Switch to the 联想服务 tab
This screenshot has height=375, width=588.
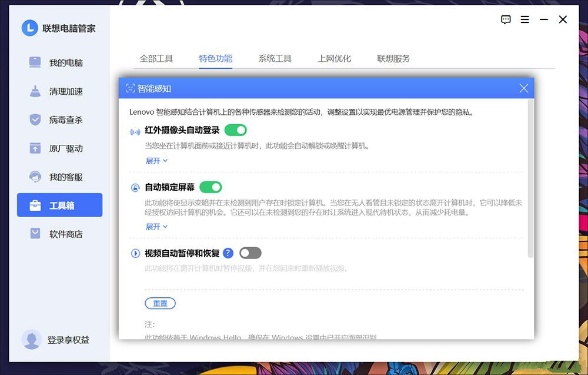point(393,58)
